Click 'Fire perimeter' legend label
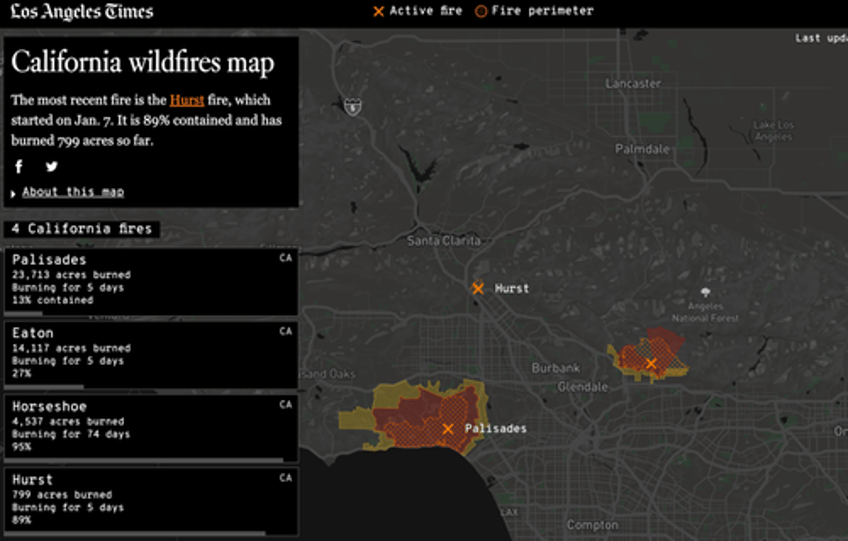The width and height of the screenshot is (848, 541). [x=542, y=11]
